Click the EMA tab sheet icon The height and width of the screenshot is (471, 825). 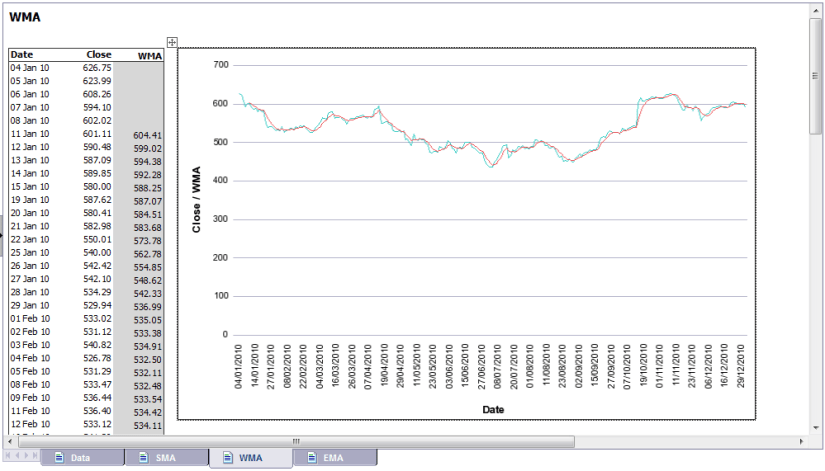312,458
